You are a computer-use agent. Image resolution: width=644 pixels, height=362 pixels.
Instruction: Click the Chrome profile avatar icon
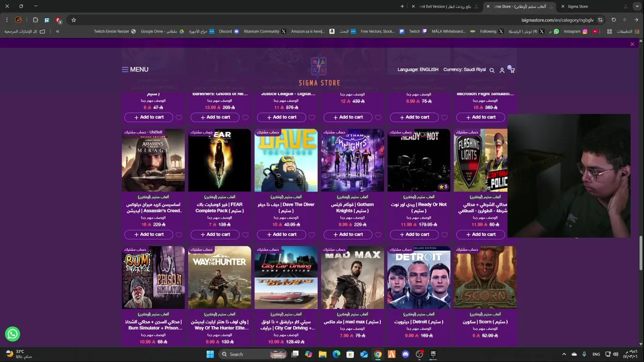tap(19, 20)
